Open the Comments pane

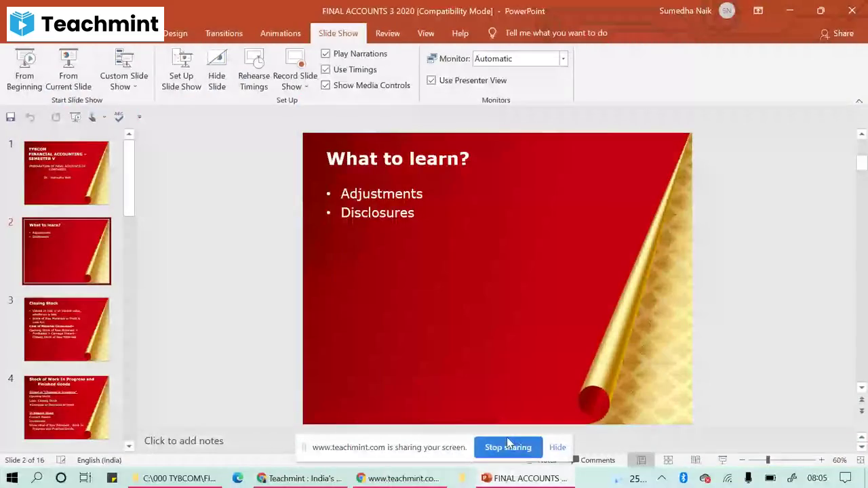coord(593,460)
